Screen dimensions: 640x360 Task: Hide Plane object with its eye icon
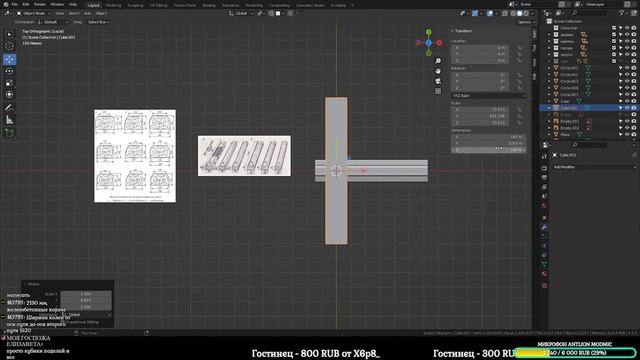(x=627, y=134)
